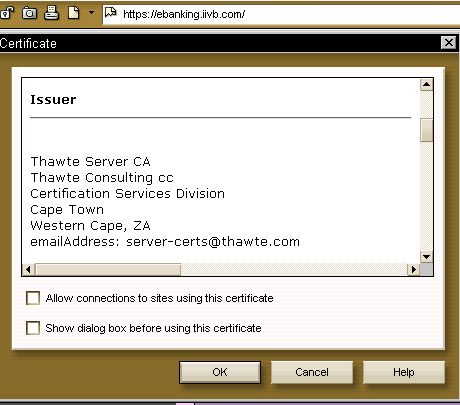This screenshot has width=460, height=405.
Task: Click the vertical scrollbar thumb
Action: pyautogui.click(x=426, y=130)
